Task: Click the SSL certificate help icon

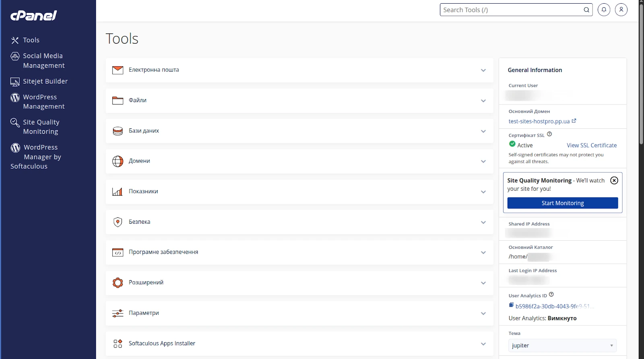Action: click(549, 134)
